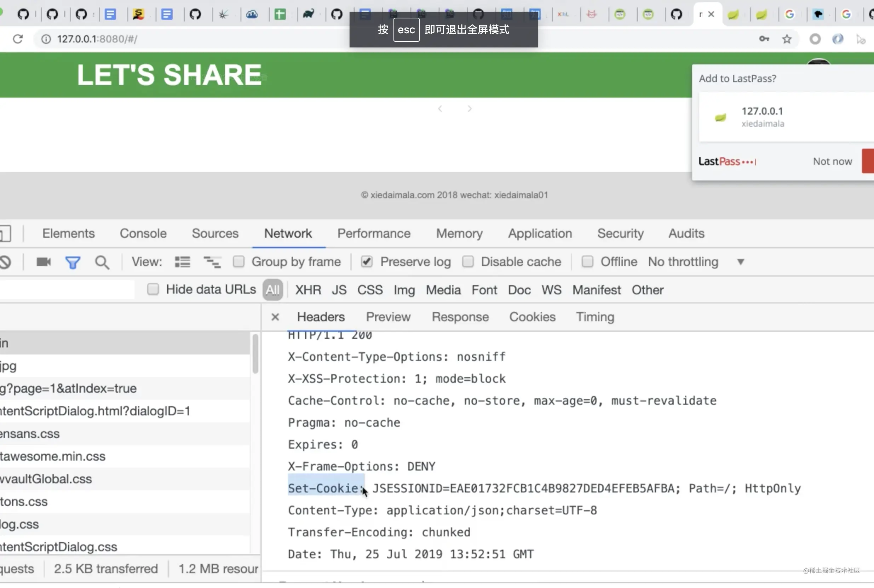This screenshot has width=874, height=588.
Task: Open network search with magnifier icon
Action: click(x=102, y=262)
